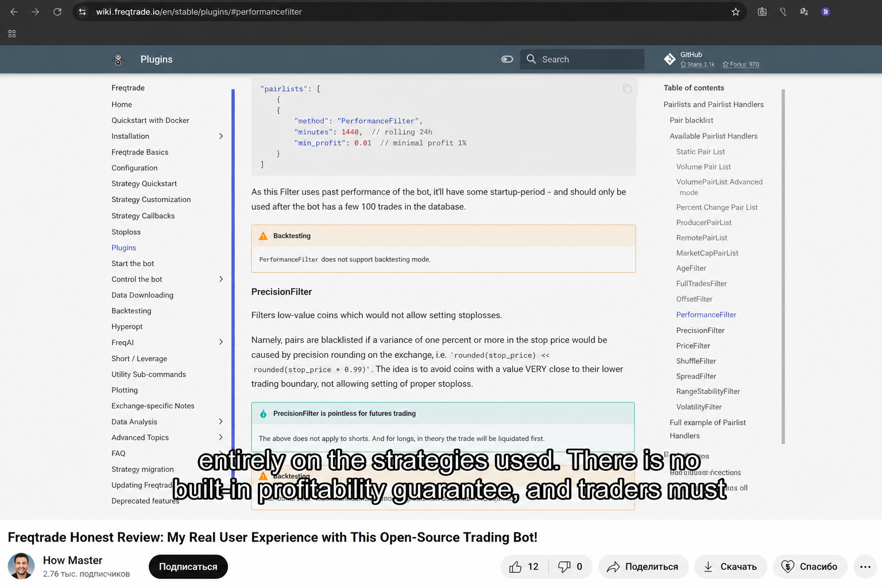
Task: Click the Спасибо thanks button
Action: coord(810,567)
